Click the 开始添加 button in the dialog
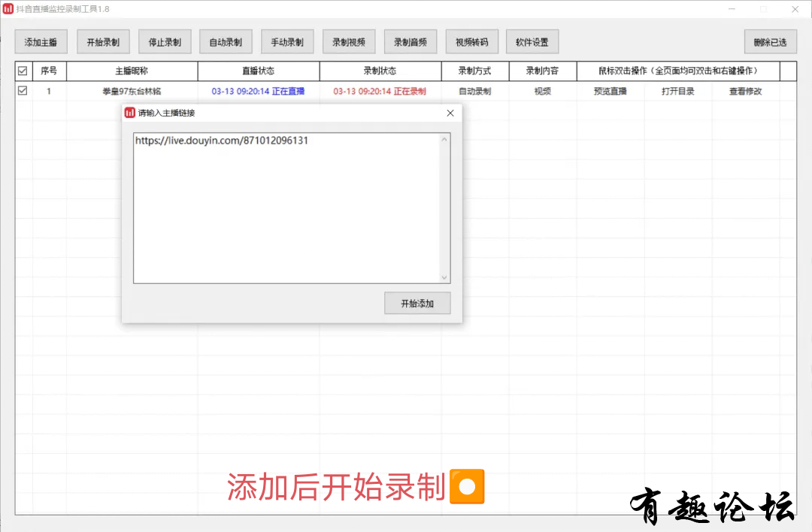The height and width of the screenshot is (532, 812). pos(417,304)
